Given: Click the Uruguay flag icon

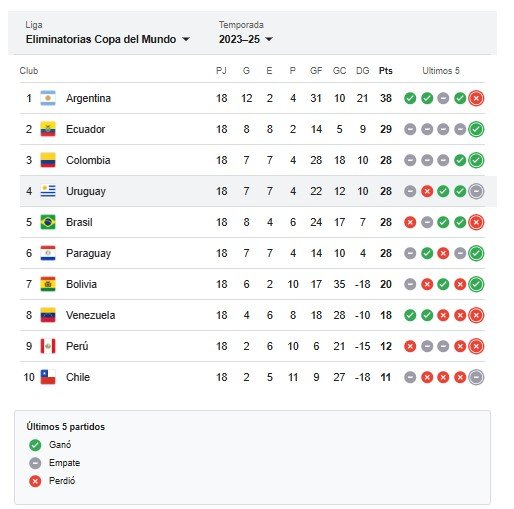Looking at the screenshot, I should [48, 191].
